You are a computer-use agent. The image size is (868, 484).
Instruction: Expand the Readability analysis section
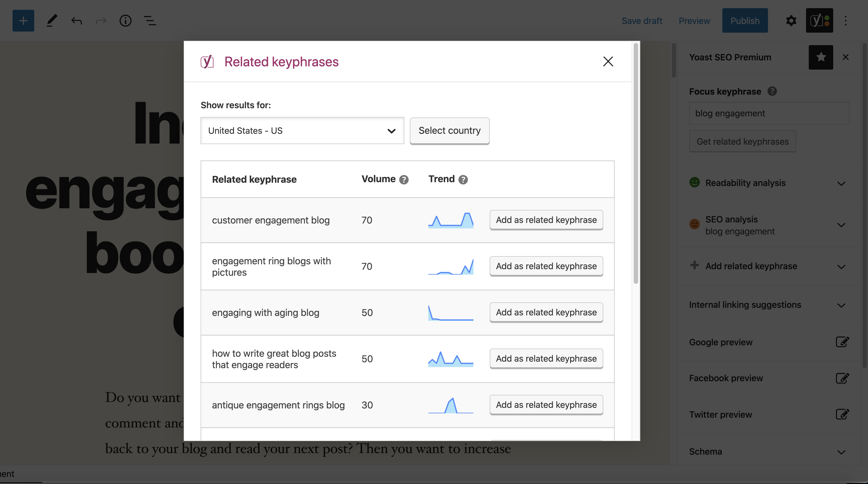[x=841, y=184]
